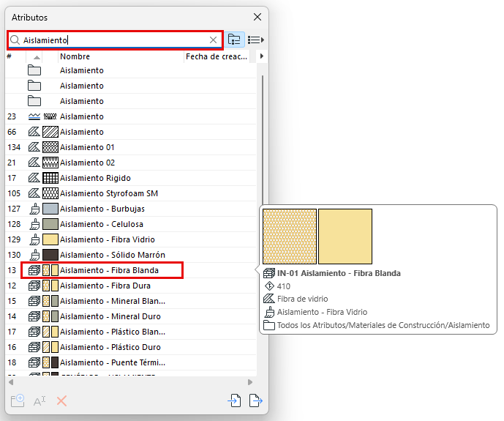Select Aislamiento - Sólido Marrón row
504x421 pixels.
coord(131,255)
